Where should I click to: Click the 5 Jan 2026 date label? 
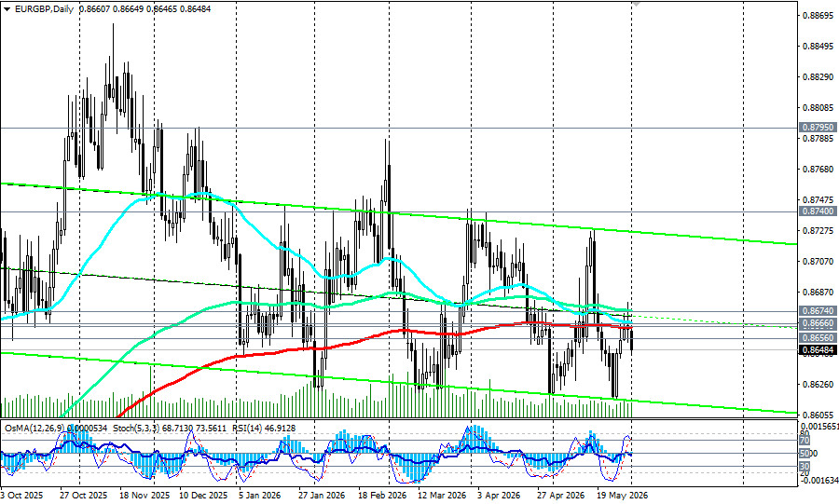[259, 496]
